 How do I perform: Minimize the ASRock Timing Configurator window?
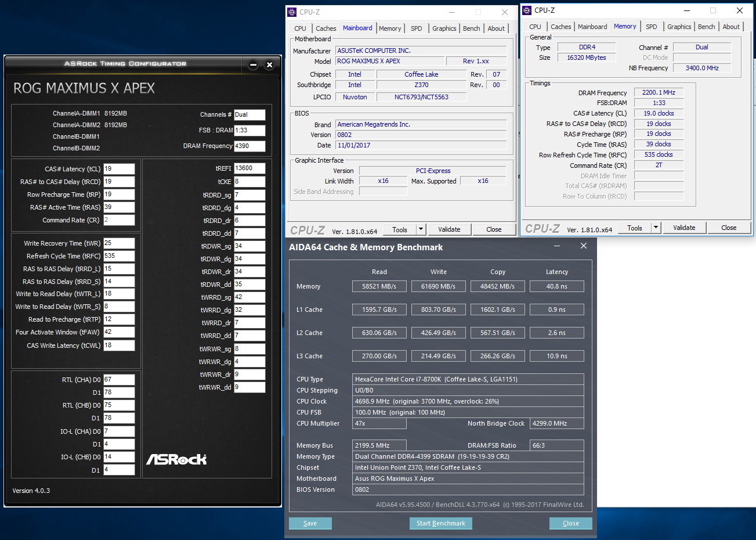click(x=253, y=65)
